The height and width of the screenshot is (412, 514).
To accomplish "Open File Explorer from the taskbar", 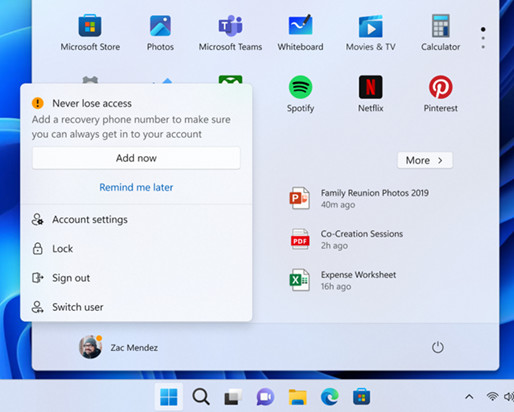I will pyautogui.click(x=297, y=397).
